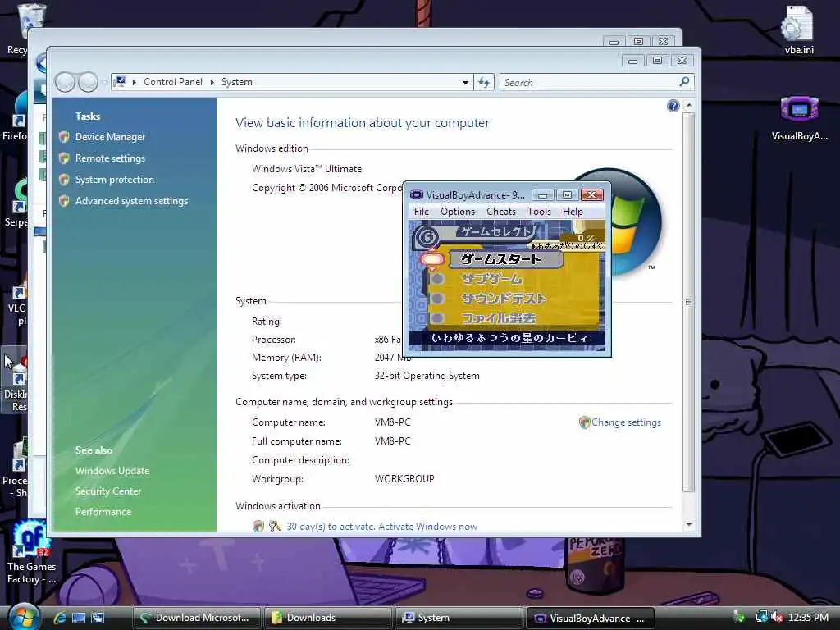The width and height of the screenshot is (840, 630).
Task: Click the muted volume tray icon
Action: (x=777, y=618)
